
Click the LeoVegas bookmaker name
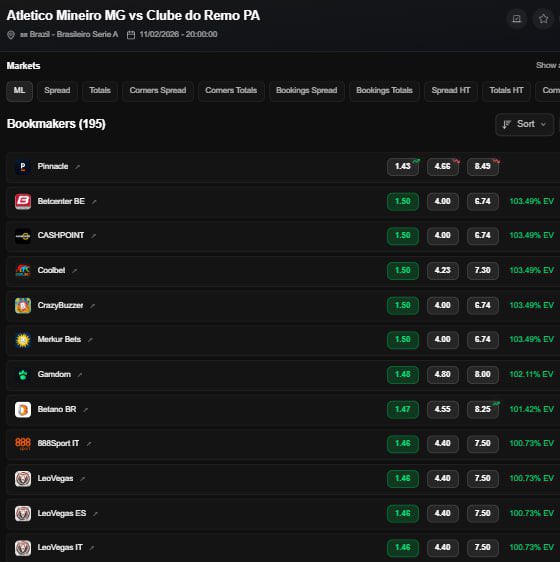[x=55, y=479]
